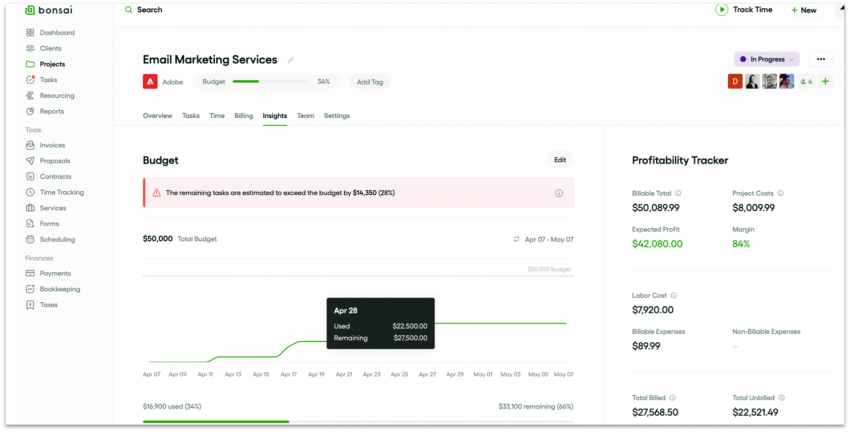Click the Adobe client logo icon
The height and width of the screenshot is (432, 850).
click(149, 82)
